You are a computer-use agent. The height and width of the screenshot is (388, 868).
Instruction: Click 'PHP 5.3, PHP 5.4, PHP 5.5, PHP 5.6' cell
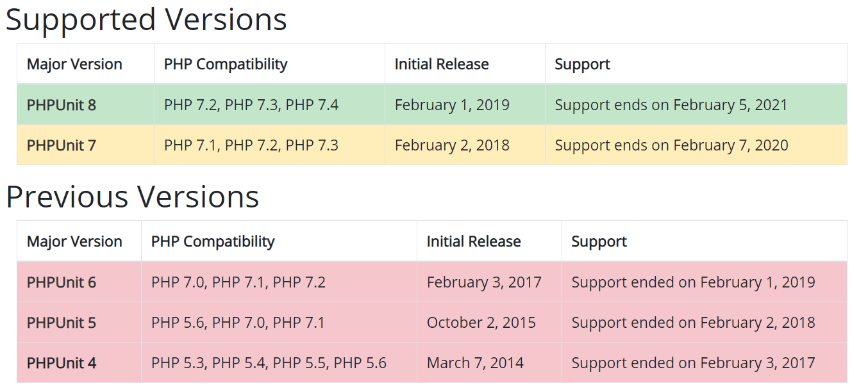pyautogui.click(x=269, y=363)
